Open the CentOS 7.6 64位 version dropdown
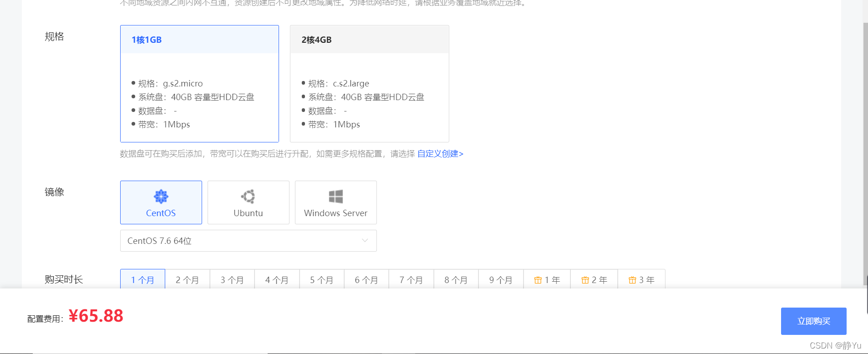Image resolution: width=868 pixels, height=354 pixels. click(x=249, y=241)
